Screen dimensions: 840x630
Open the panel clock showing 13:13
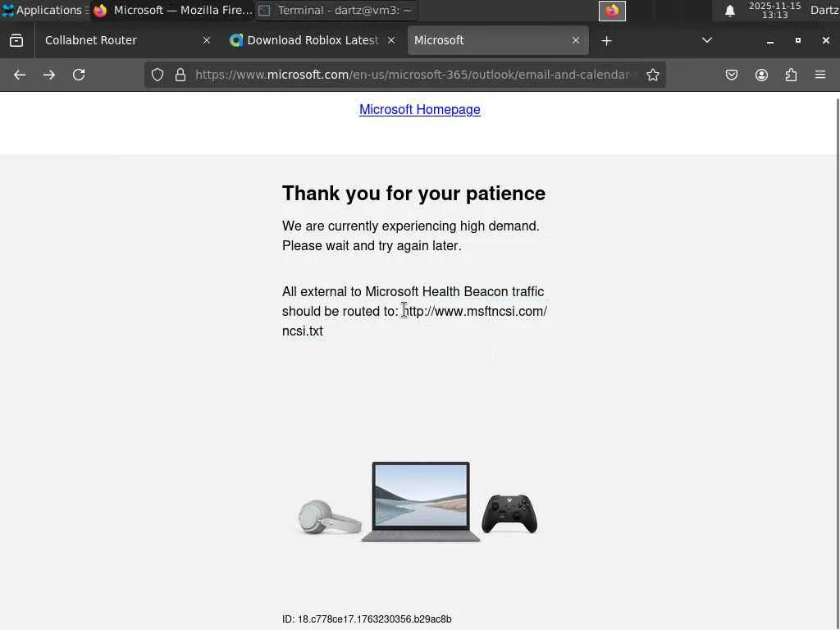[774, 10]
